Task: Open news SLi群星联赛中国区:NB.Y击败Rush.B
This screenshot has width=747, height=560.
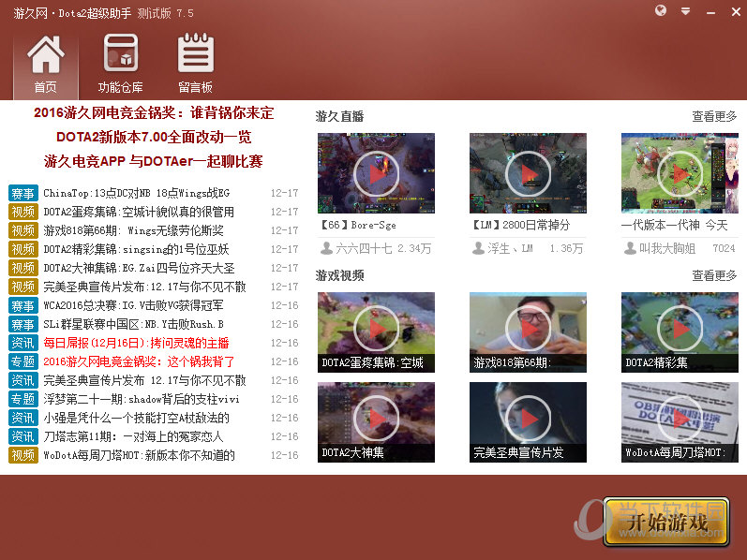Action: click(133, 324)
